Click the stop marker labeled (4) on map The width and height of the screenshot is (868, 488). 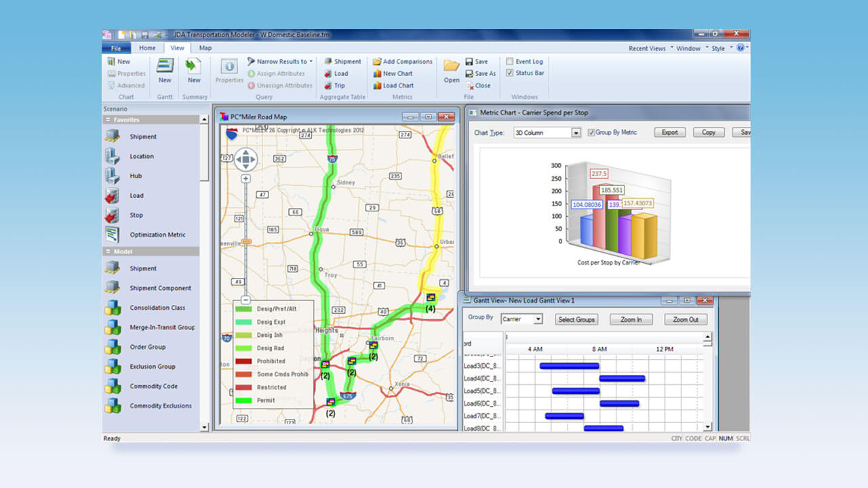click(x=431, y=298)
